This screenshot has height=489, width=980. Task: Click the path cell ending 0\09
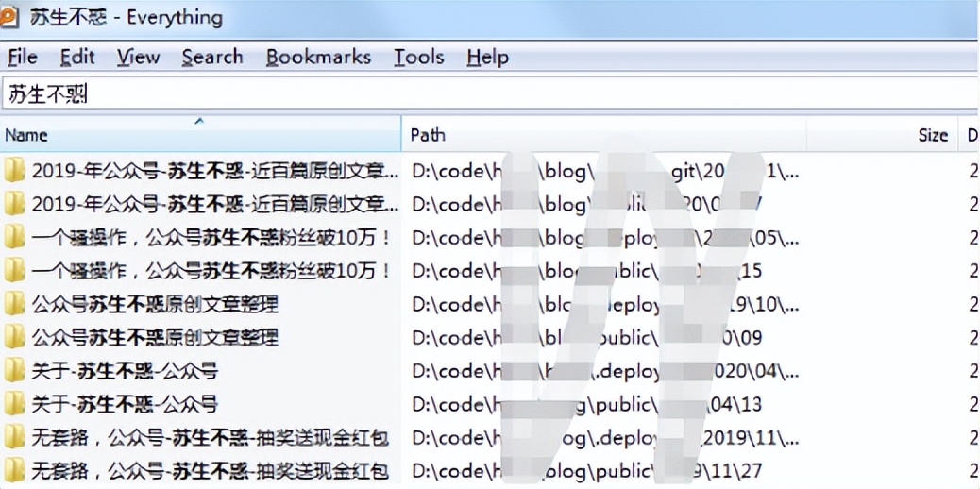pos(587,338)
